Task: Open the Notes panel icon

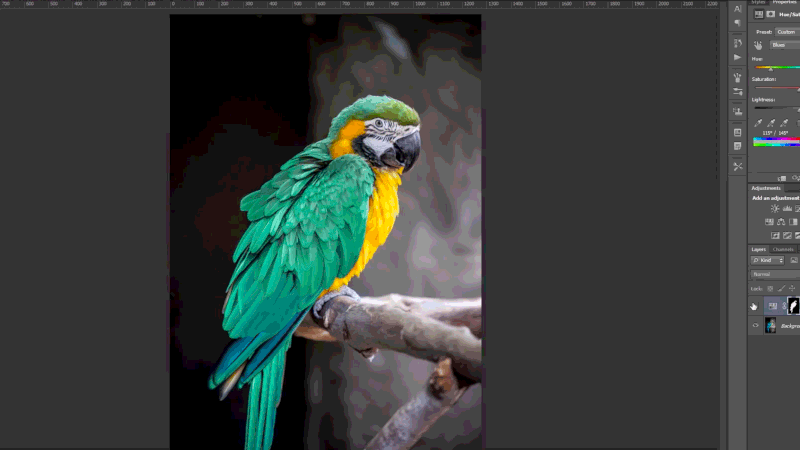Action: coord(738,146)
